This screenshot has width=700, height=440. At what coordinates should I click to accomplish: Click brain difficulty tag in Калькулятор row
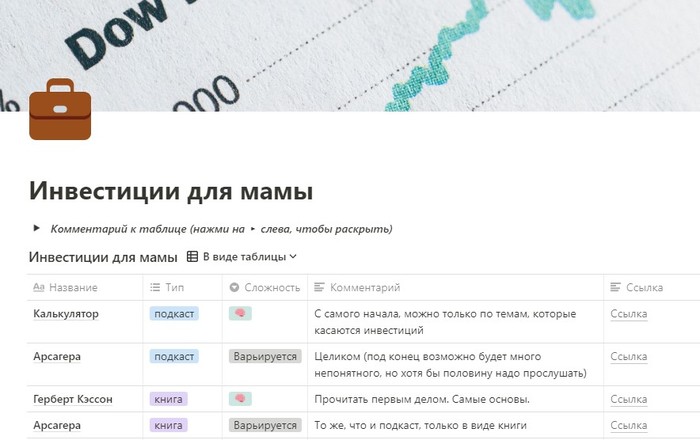(240, 313)
